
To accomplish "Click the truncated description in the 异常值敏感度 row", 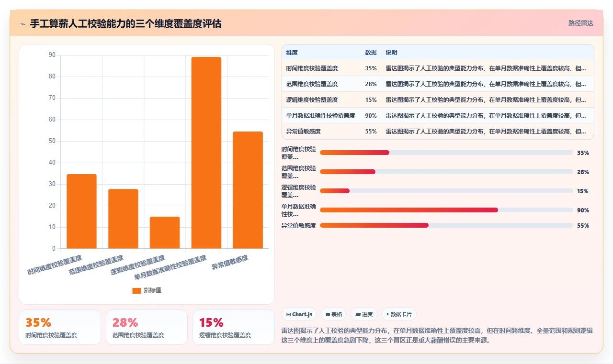I will pos(486,132).
